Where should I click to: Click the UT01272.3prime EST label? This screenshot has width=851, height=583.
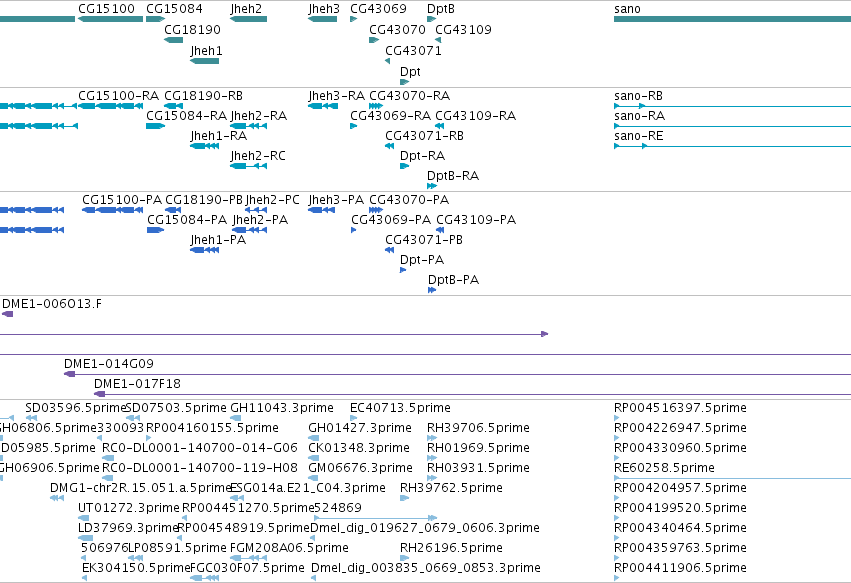[129, 508]
